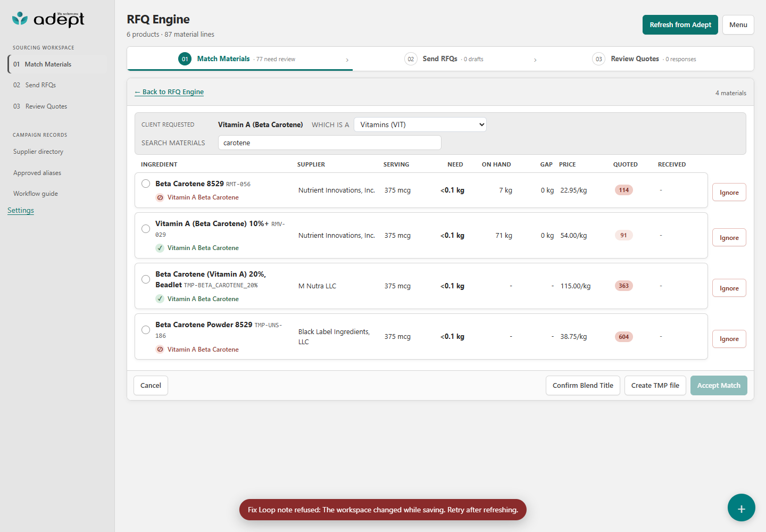Open the Menu button
The height and width of the screenshot is (532, 766).
738,25
